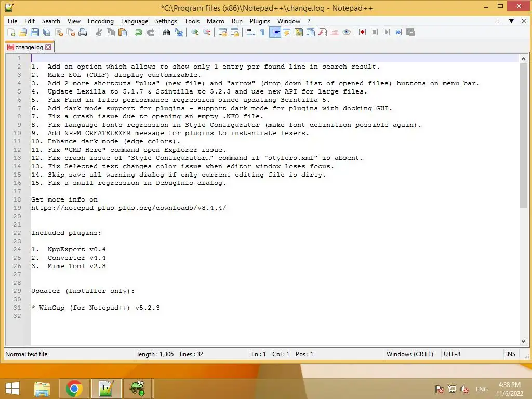This screenshot has width=532, height=399.
Task: Click the vertical scrollbar down arrow
Action: (x=523, y=341)
